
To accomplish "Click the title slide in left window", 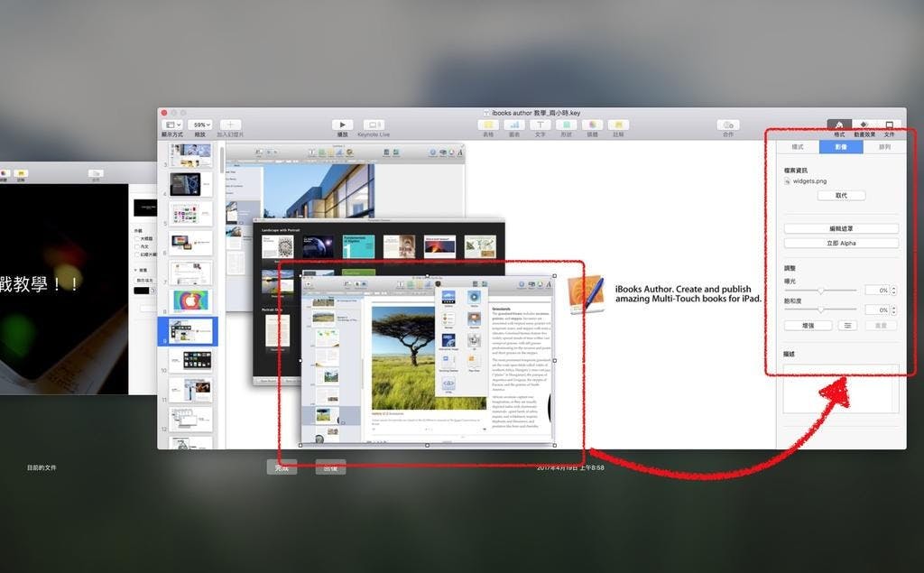I will (x=64, y=289).
